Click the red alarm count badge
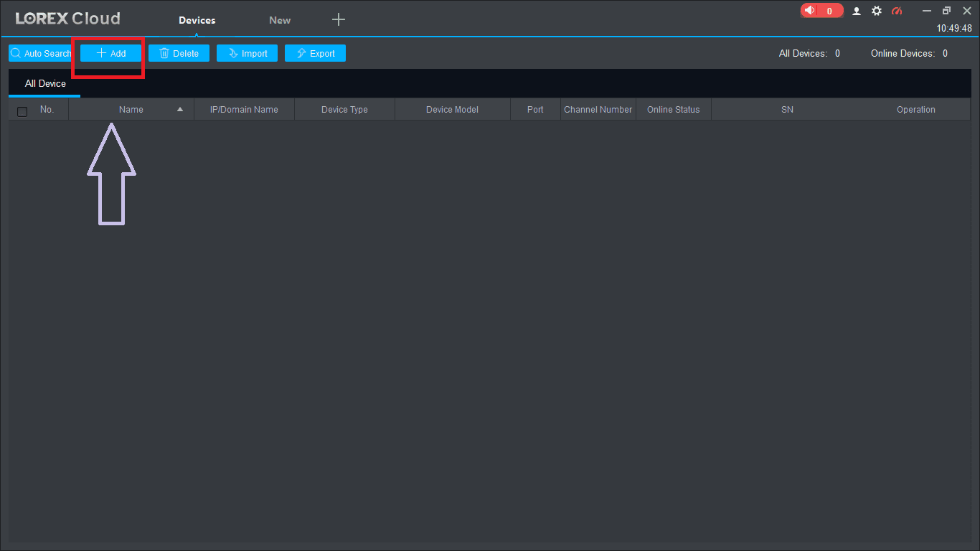Image resolution: width=980 pixels, height=551 pixels. [831, 11]
